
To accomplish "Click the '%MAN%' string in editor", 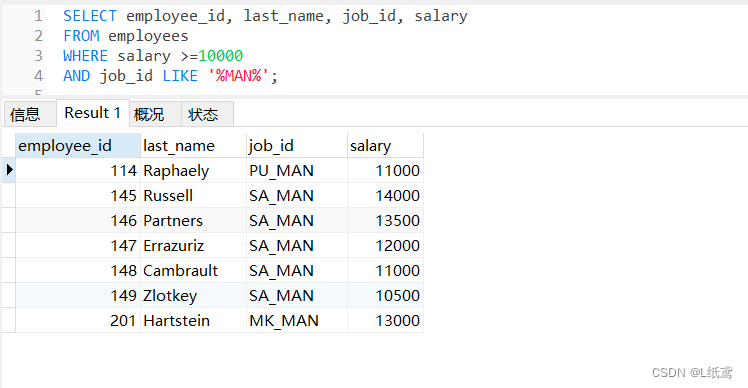I will coord(239,76).
